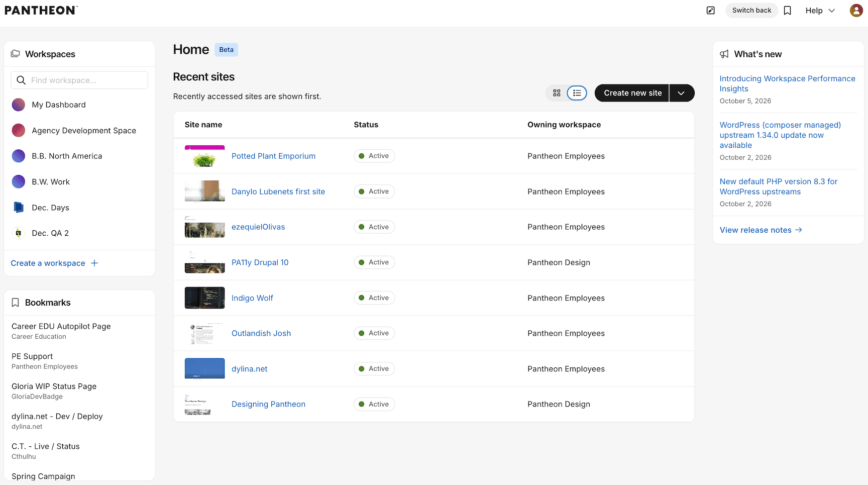868x485 pixels.
Task: Open the WordPress upstream 1.34.0 update article
Action: [780, 135]
